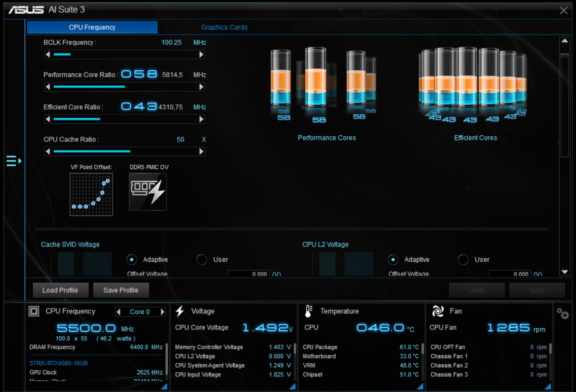Select Adaptive for Cache SVID Voltage
This screenshot has height=392, width=576.
point(131,260)
